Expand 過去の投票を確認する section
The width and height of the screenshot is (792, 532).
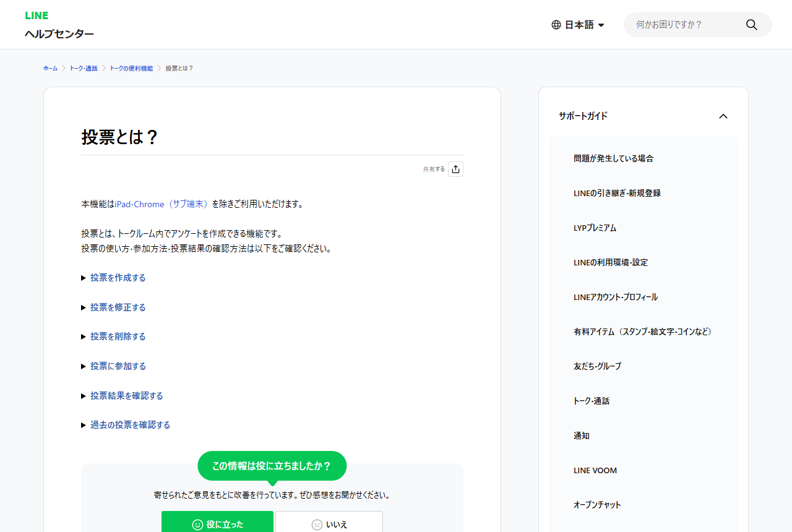130,425
